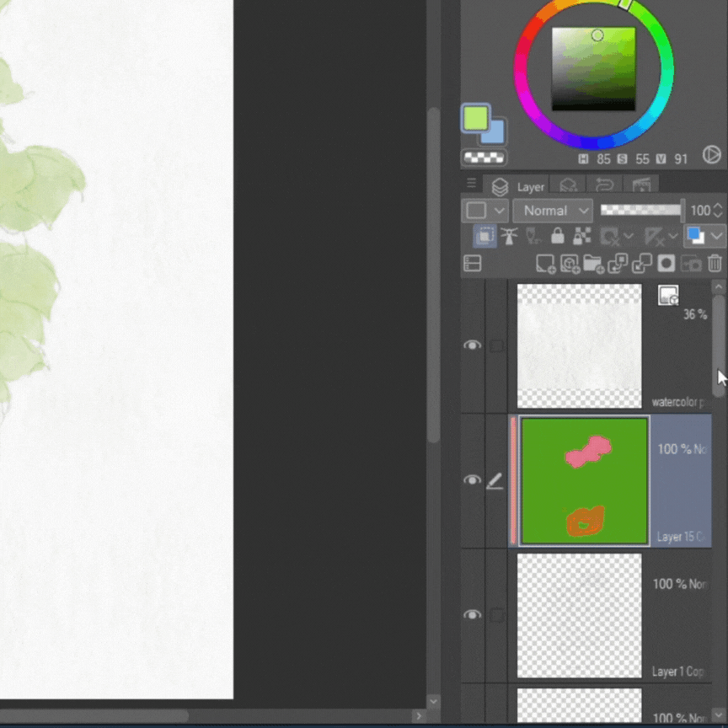Image resolution: width=728 pixels, height=728 pixels.
Task: Open the Layer palette hamburger menu
Action: (x=471, y=183)
